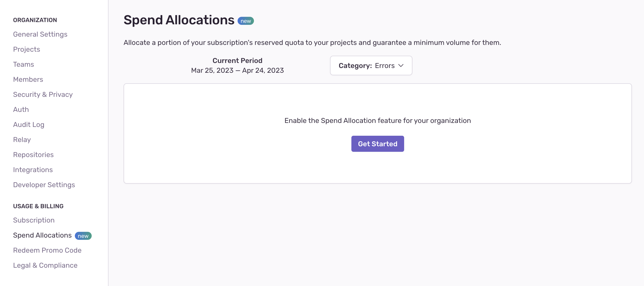Open Developer Settings
This screenshot has width=644, height=286.
click(x=44, y=185)
